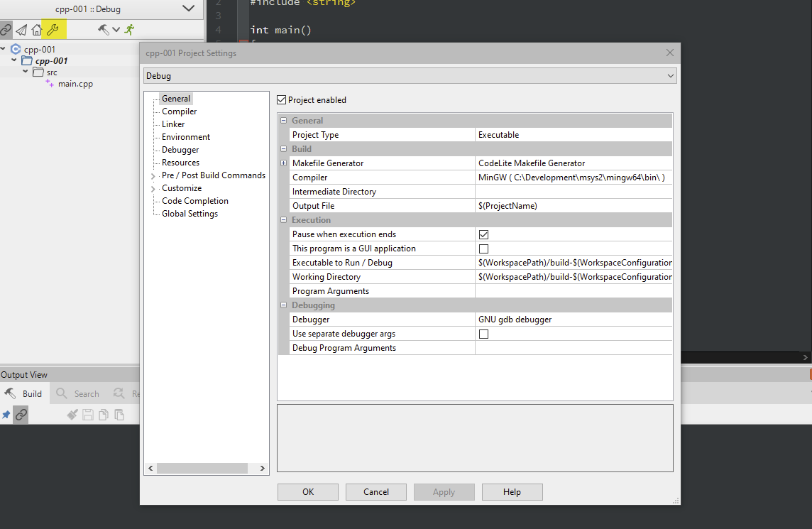The height and width of the screenshot is (529, 812).
Task: Toggle the Project enabled checkbox
Action: pyautogui.click(x=282, y=100)
